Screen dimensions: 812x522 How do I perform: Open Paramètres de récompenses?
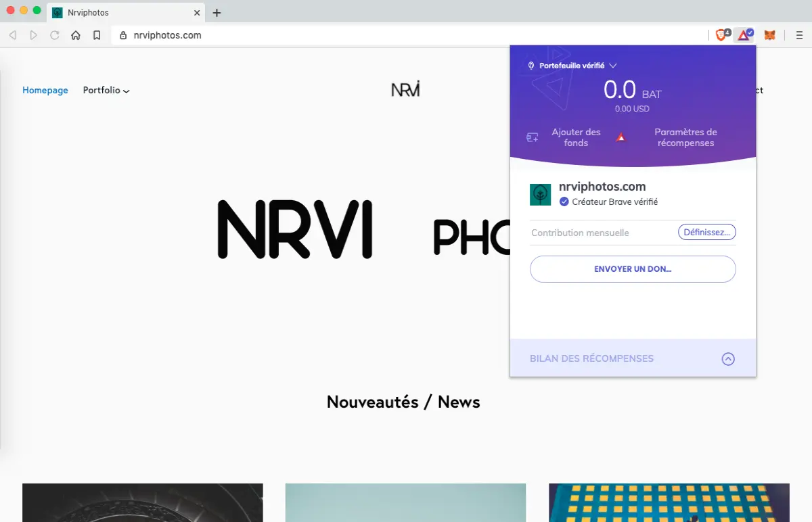coord(685,137)
